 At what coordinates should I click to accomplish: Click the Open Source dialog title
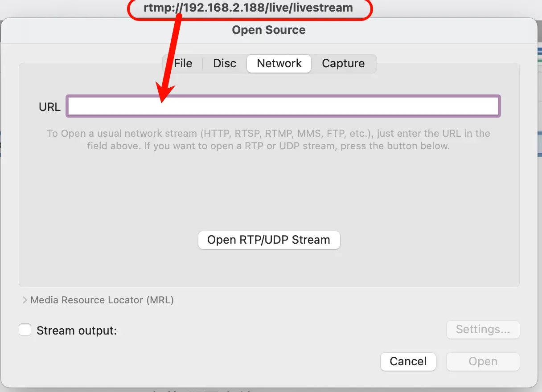[269, 30]
